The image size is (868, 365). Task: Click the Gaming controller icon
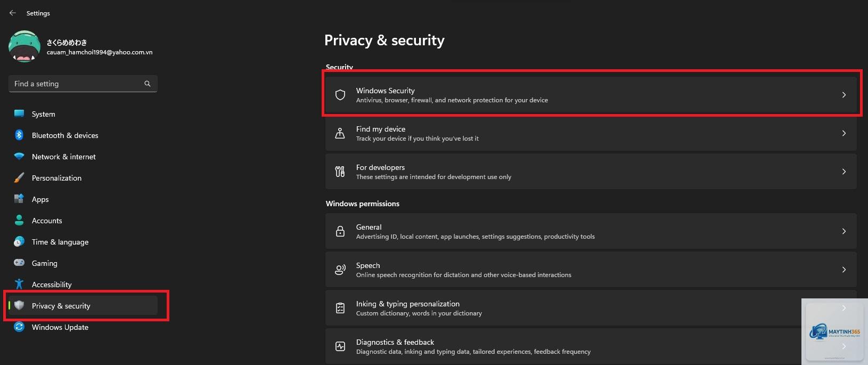pos(19,263)
